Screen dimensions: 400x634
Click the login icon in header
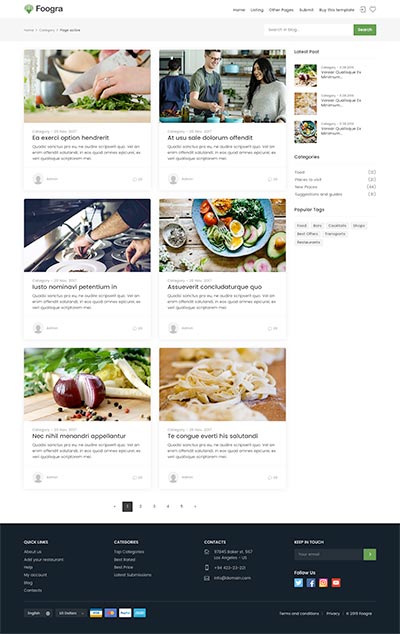pos(363,9)
